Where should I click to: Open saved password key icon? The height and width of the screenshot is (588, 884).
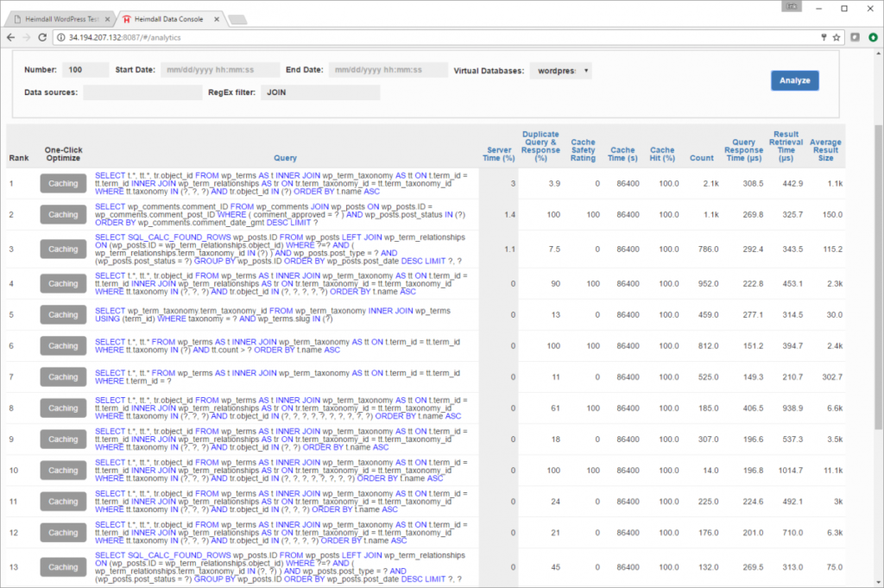(824, 37)
